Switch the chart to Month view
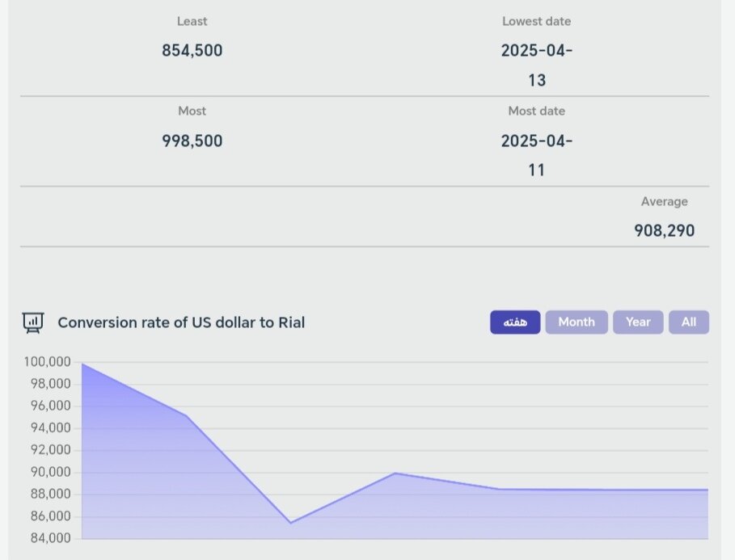 click(x=576, y=322)
